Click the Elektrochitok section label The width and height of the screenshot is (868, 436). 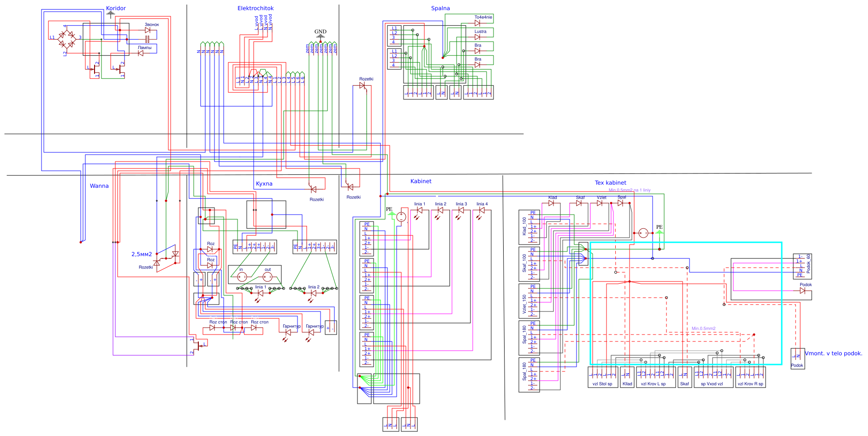click(256, 8)
